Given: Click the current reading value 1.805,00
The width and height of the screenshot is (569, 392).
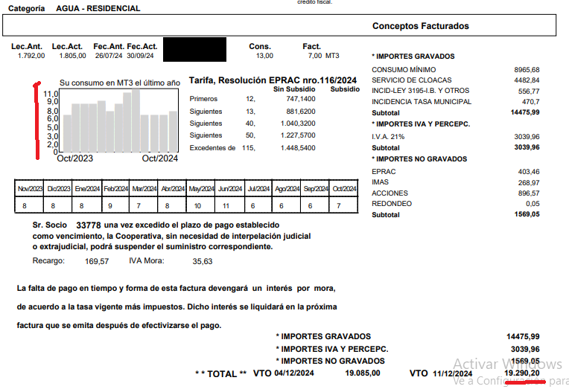Looking at the screenshot, I should tap(72, 56).
